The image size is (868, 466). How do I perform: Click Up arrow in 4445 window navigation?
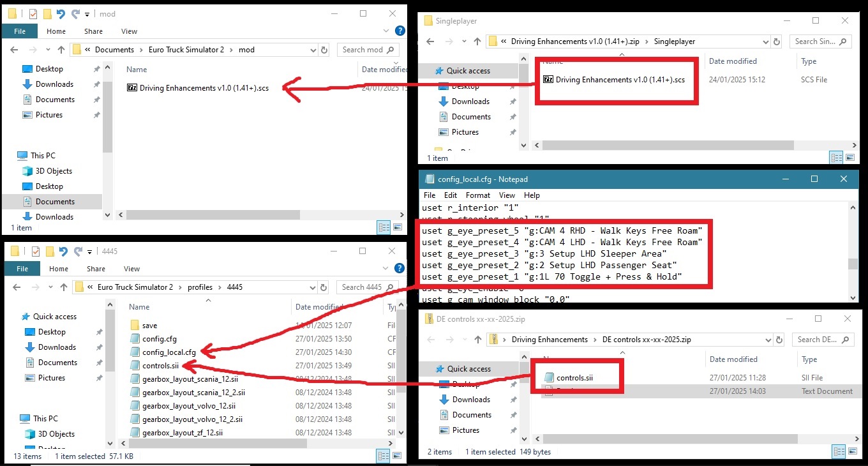click(63, 287)
